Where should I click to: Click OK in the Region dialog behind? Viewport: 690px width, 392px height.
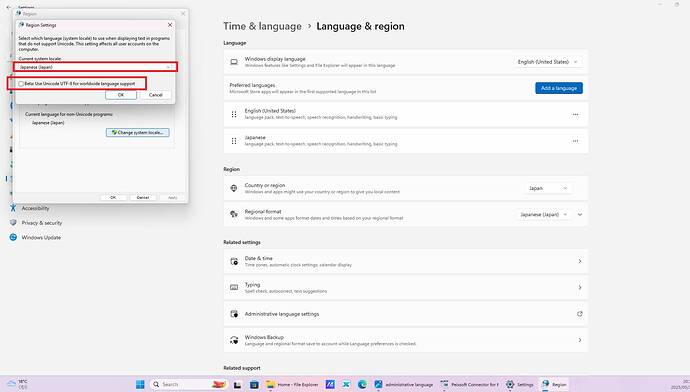click(x=113, y=198)
